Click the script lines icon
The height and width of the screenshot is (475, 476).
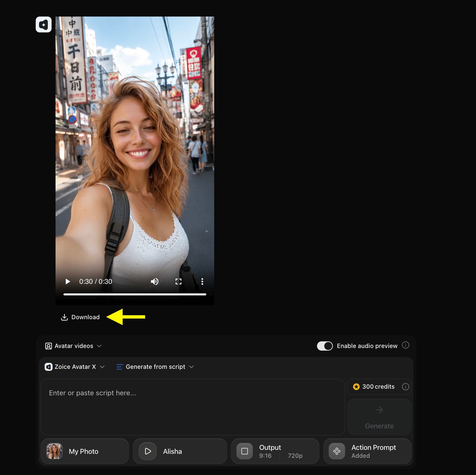coord(120,367)
